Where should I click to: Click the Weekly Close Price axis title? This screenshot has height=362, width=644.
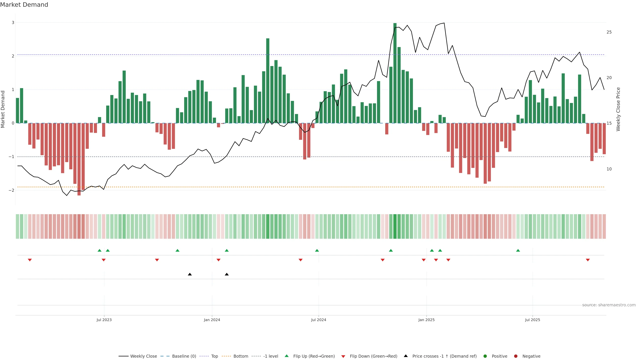(x=618, y=109)
